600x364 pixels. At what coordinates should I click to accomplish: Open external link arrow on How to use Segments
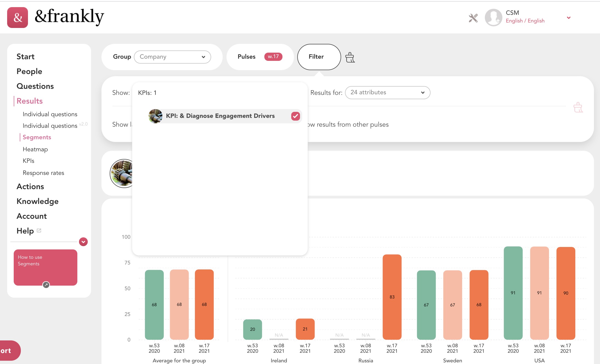click(x=46, y=285)
